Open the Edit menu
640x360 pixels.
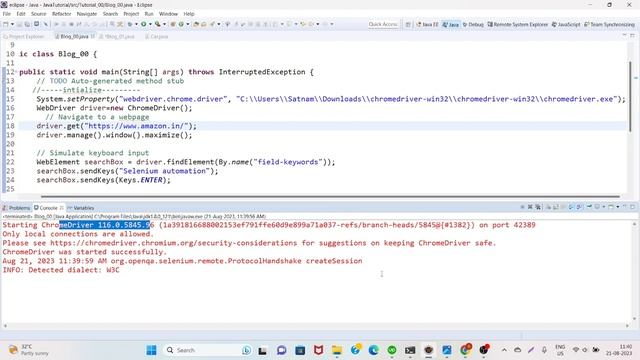click(21, 14)
